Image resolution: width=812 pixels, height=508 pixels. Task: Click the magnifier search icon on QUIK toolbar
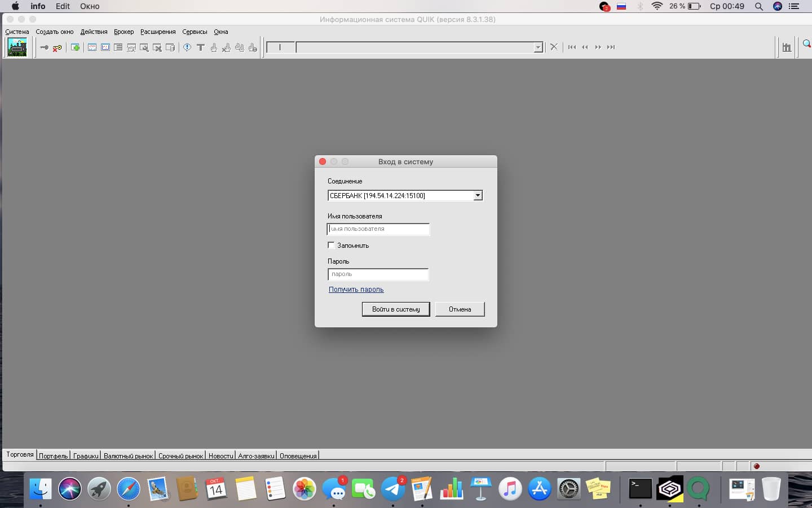point(806,44)
